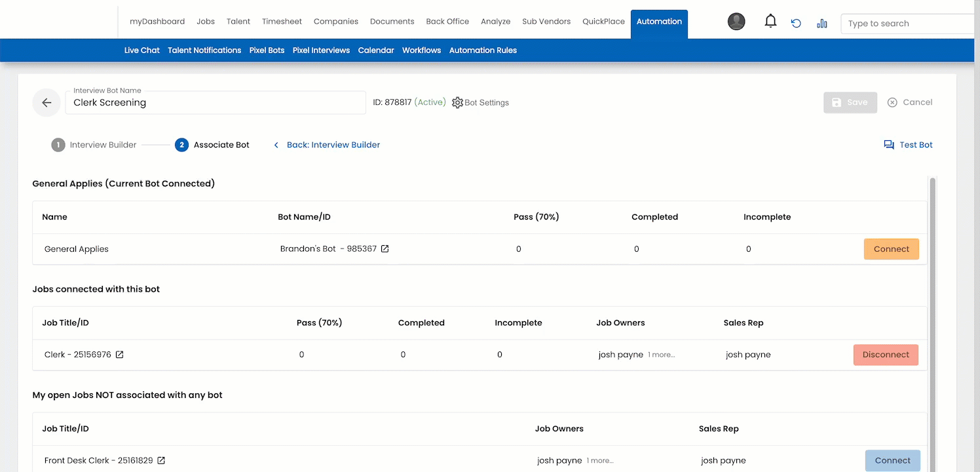Connect the General Applies bot

(891, 249)
